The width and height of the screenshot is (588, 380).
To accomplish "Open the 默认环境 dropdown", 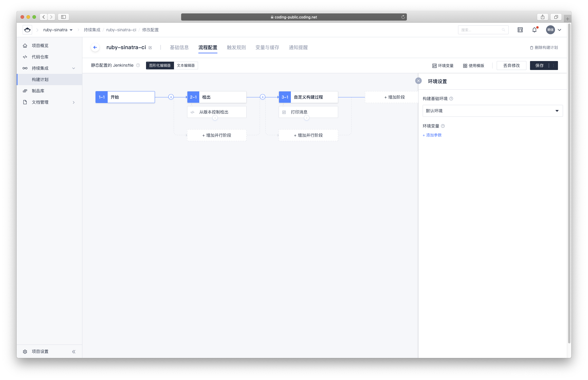I will coord(493,111).
